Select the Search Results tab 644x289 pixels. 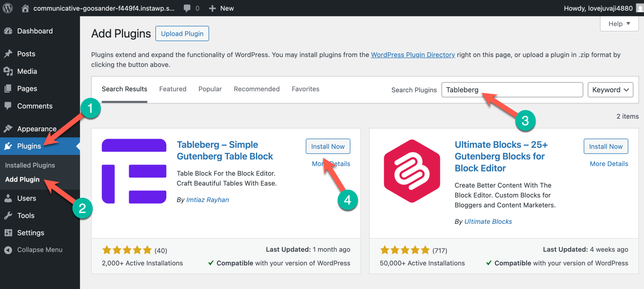pyautogui.click(x=125, y=89)
